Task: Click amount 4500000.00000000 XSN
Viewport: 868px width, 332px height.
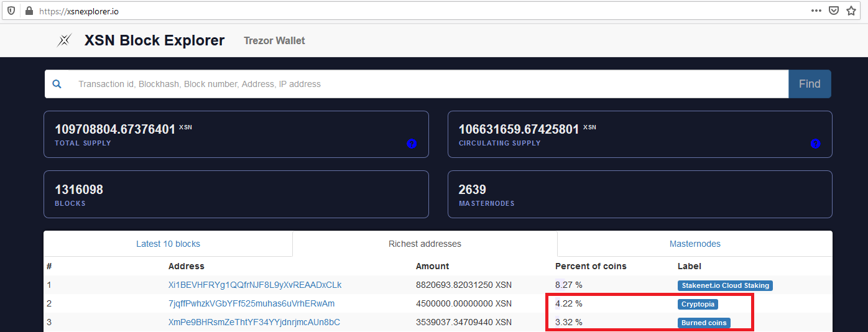Action: tap(464, 303)
